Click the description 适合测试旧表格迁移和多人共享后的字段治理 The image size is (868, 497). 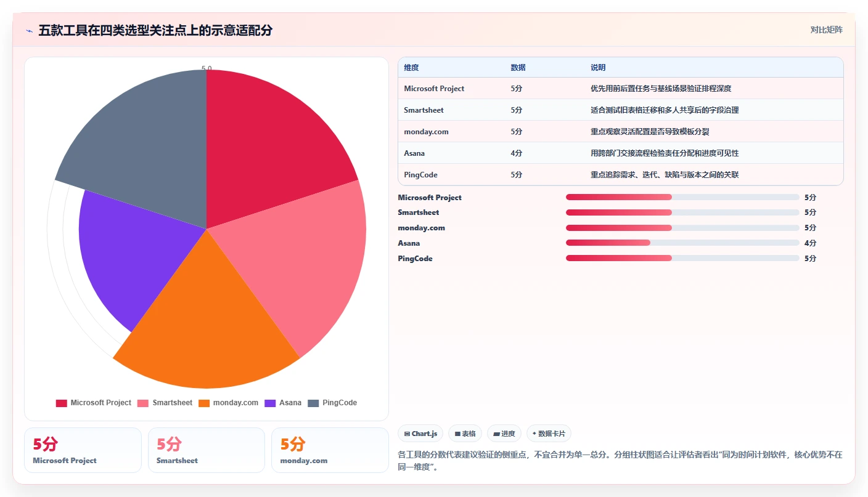pyautogui.click(x=665, y=110)
